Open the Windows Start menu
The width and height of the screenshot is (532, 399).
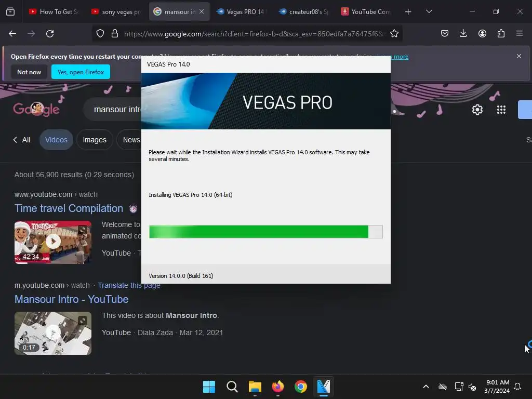pyautogui.click(x=209, y=387)
